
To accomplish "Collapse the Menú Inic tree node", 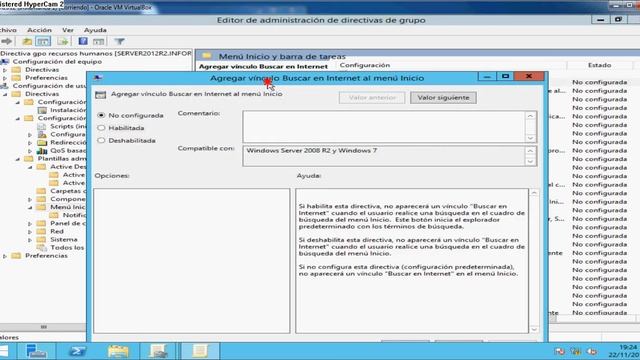I will click(30, 207).
